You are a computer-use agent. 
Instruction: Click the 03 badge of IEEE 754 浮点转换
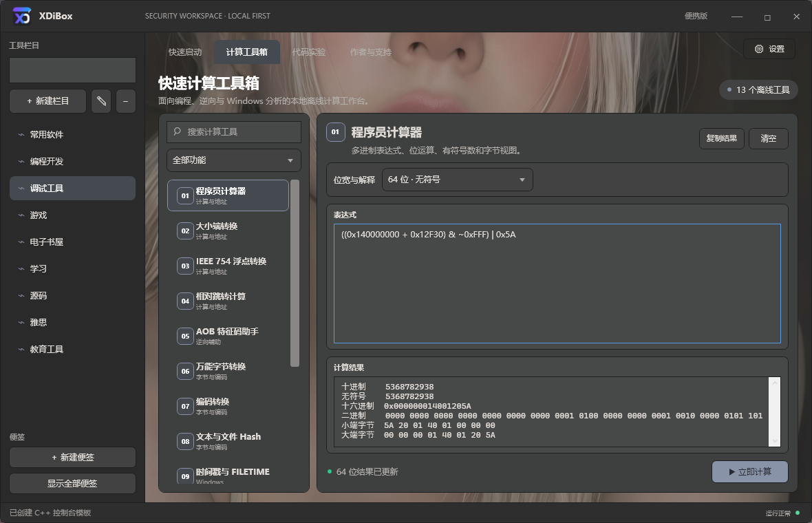(x=185, y=266)
